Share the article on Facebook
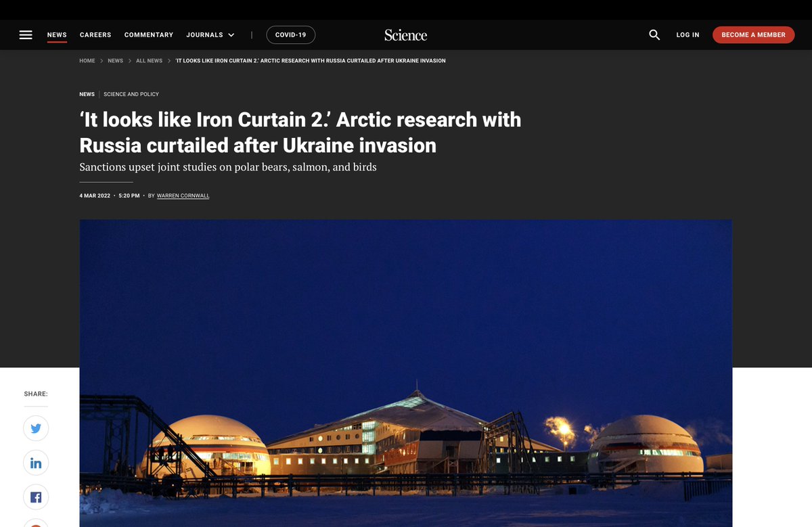Screen dimensions: 812x527 click(x=36, y=497)
